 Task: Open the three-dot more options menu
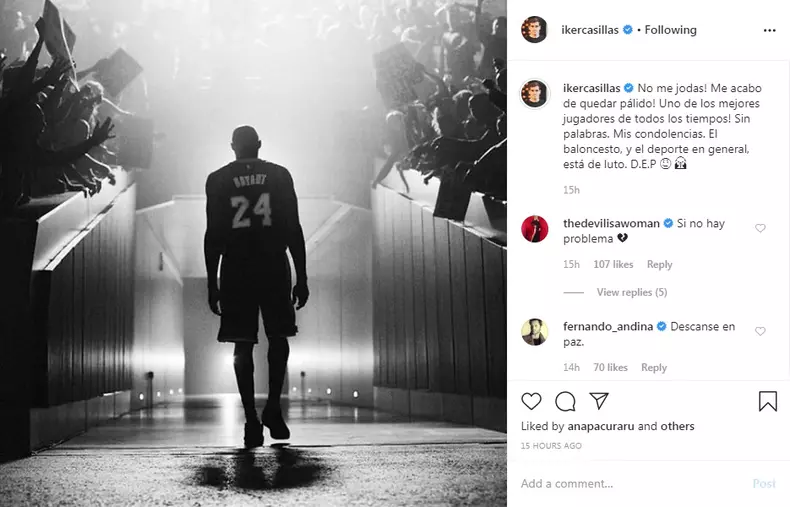coord(769,31)
